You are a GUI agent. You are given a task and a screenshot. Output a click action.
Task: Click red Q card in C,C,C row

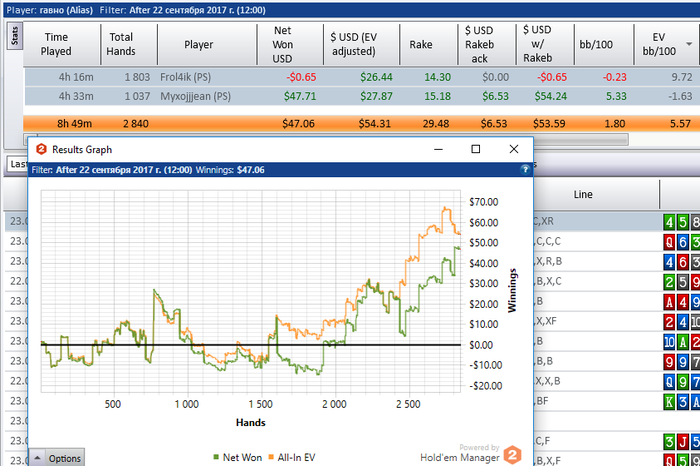point(669,242)
